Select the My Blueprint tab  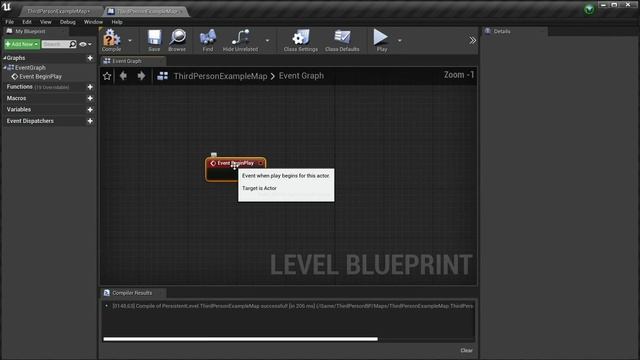point(36,31)
